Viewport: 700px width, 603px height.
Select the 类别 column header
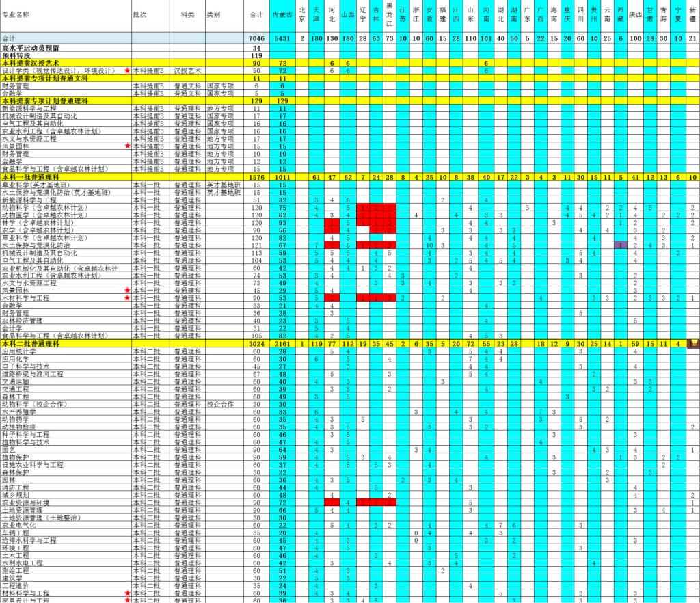(x=213, y=14)
